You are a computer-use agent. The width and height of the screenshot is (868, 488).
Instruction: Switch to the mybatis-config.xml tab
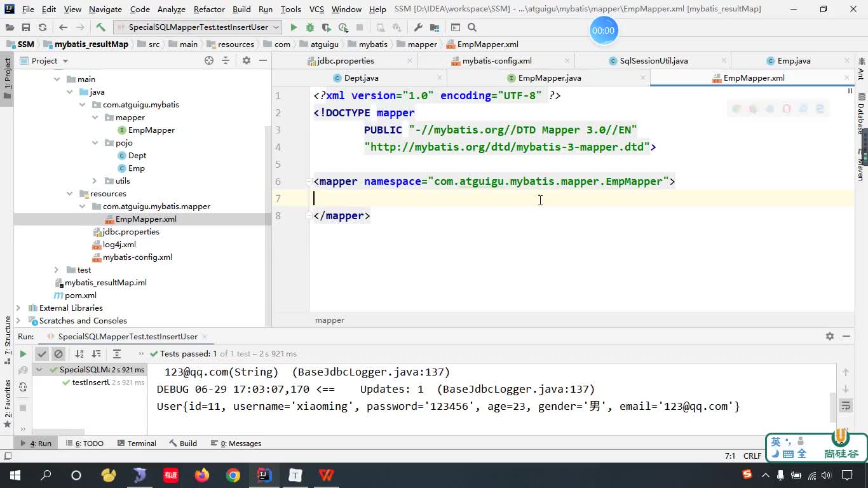pos(496,60)
